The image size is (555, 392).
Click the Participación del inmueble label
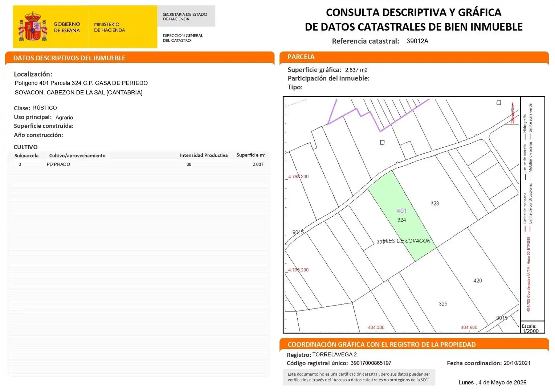click(328, 78)
